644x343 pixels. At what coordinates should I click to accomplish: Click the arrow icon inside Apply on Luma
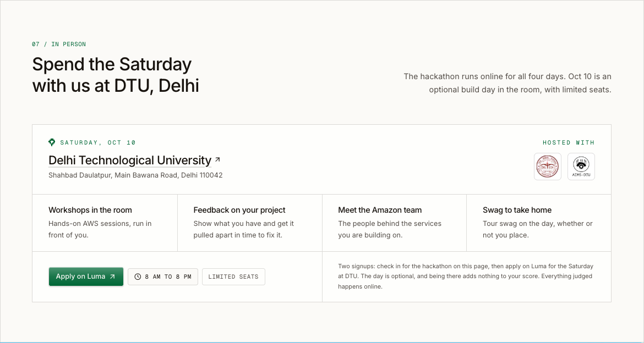(112, 277)
